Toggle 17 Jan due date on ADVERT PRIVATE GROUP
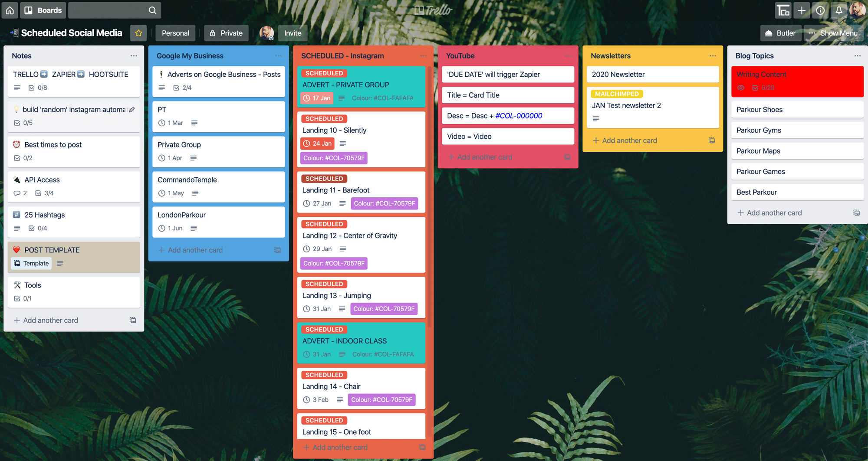Viewport: 868px width, 461px height. [317, 98]
